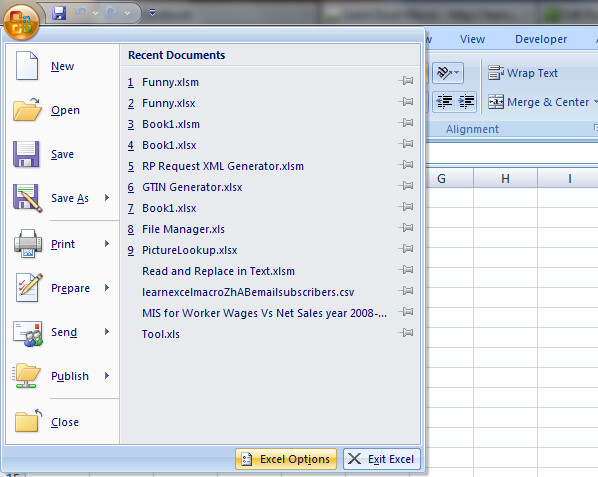The image size is (598, 477).
Task: Pin Book1.xlsm to the recent list
Action: click(406, 123)
